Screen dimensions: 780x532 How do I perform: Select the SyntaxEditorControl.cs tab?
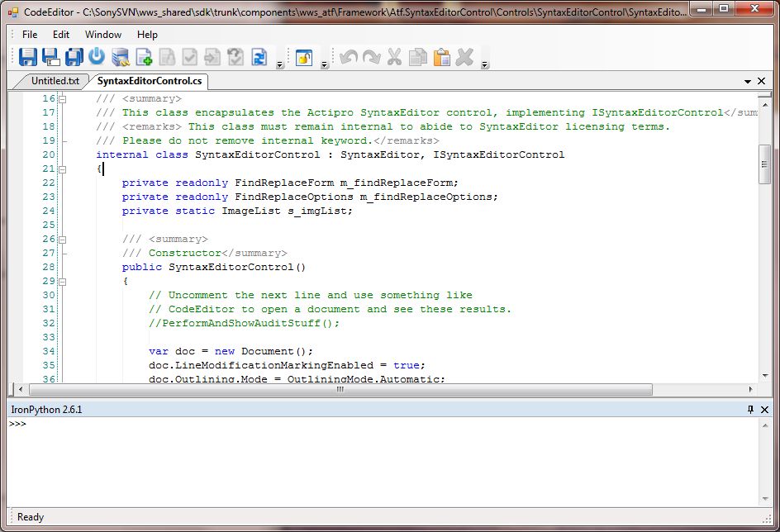pos(150,81)
